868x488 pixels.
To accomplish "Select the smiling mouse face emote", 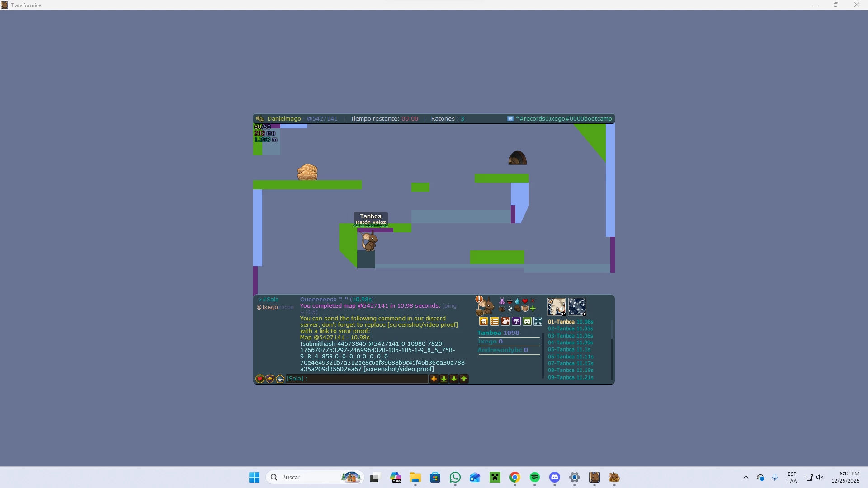I will 525,309.
